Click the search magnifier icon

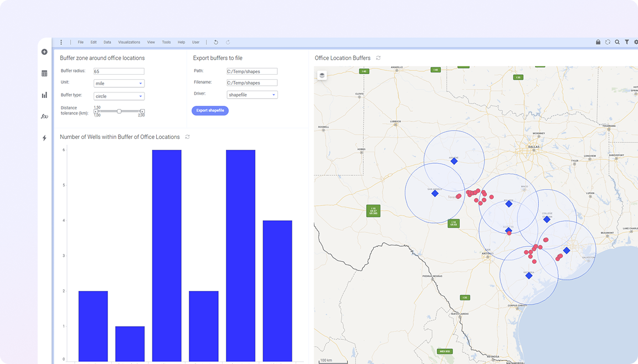tap(617, 42)
